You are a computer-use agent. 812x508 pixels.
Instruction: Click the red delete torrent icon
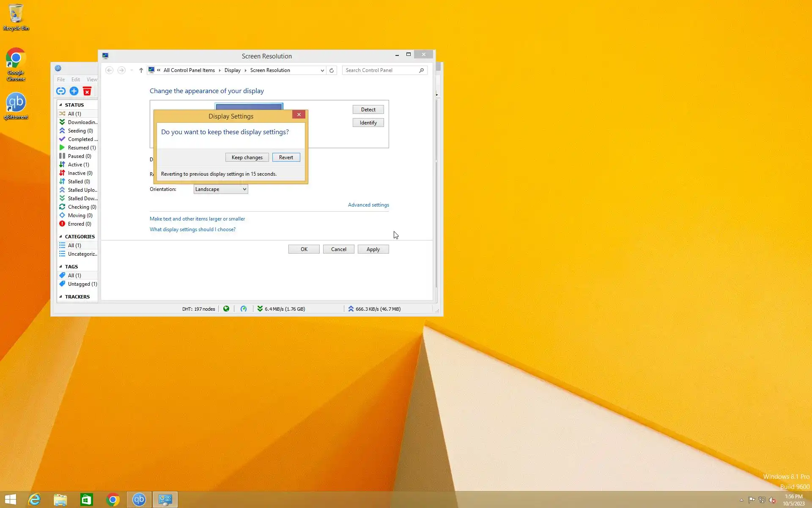click(x=87, y=91)
